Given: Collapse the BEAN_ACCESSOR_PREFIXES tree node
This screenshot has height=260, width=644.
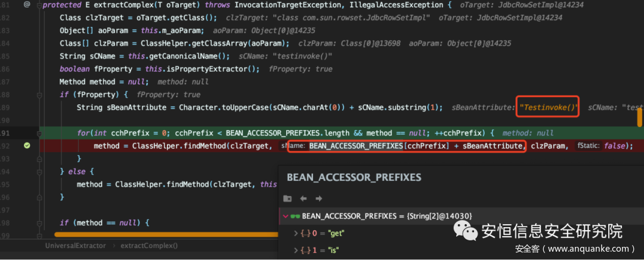Looking at the screenshot, I should (x=286, y=216).
